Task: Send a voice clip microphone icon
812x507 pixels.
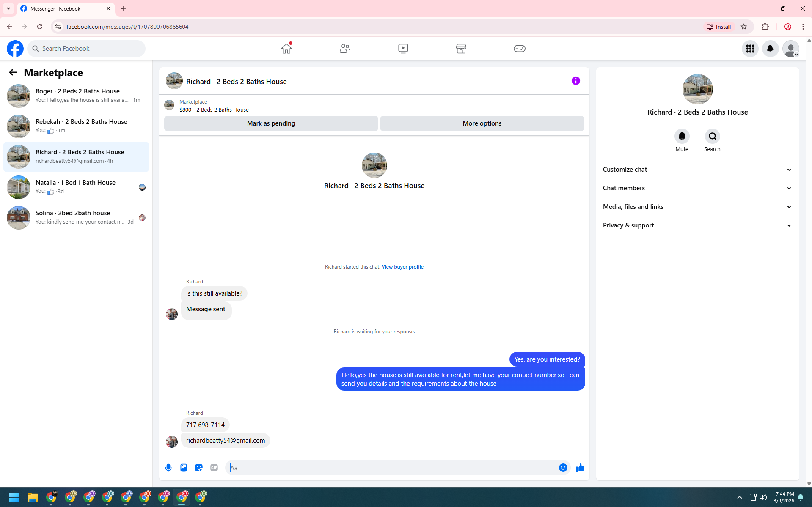Action: [168, 468]
